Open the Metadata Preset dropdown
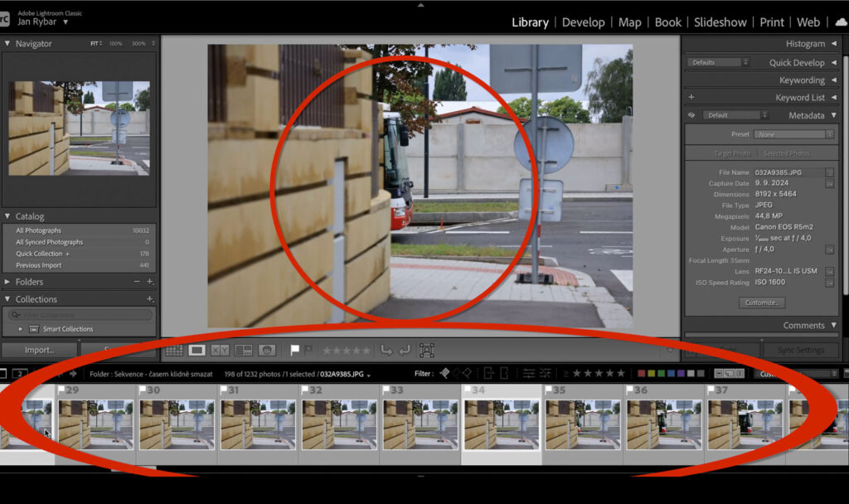This screenshot has width=849, height=504. pos(793,134)
